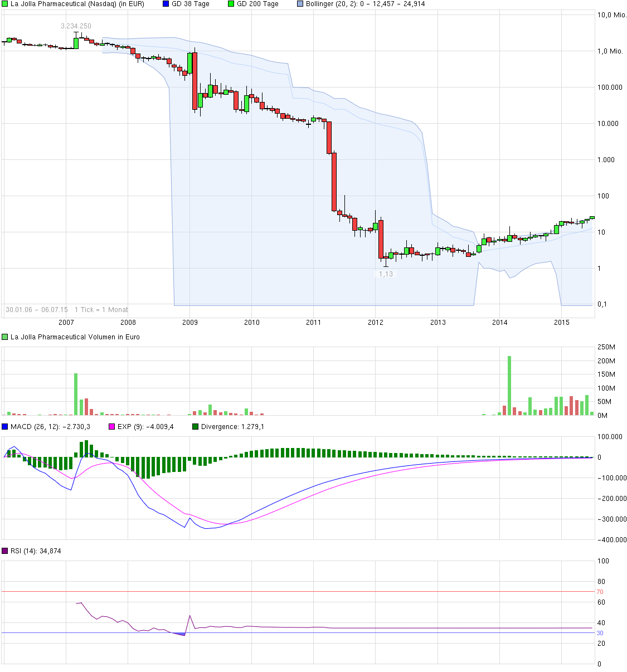Click the '1,0 Mio.' price axis label

(610, 51)
